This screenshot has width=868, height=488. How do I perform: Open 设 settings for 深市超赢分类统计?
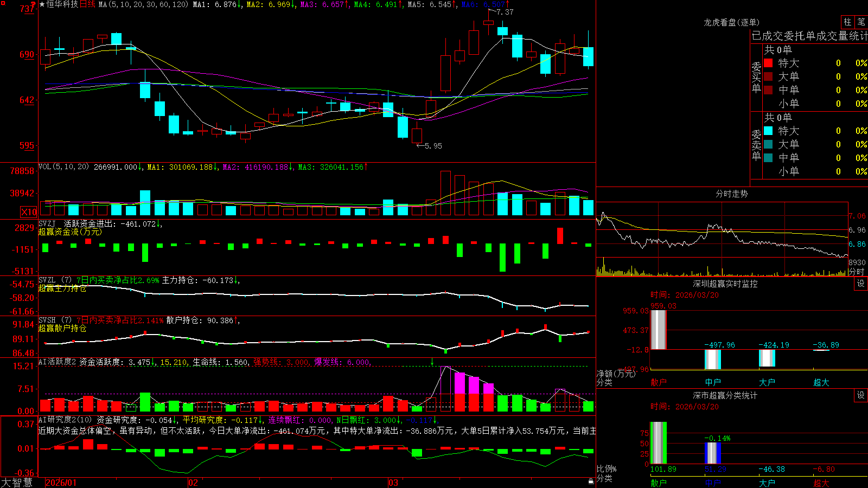861,395
